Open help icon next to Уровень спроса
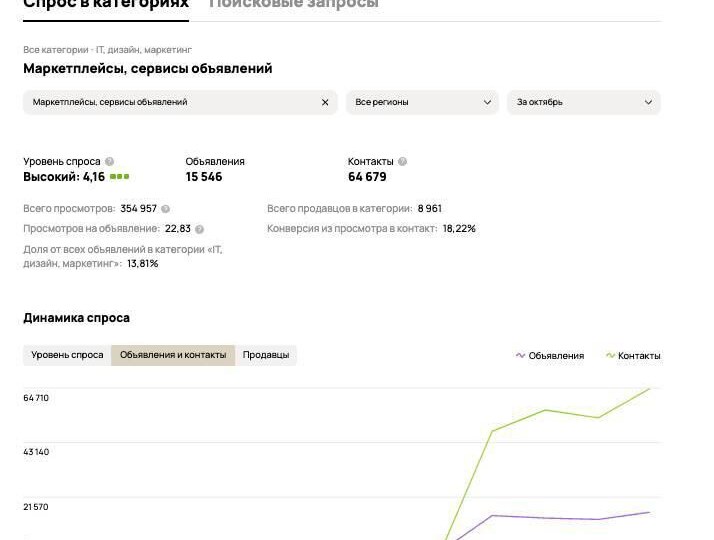The image size is (714, 540). click(109, 162)
